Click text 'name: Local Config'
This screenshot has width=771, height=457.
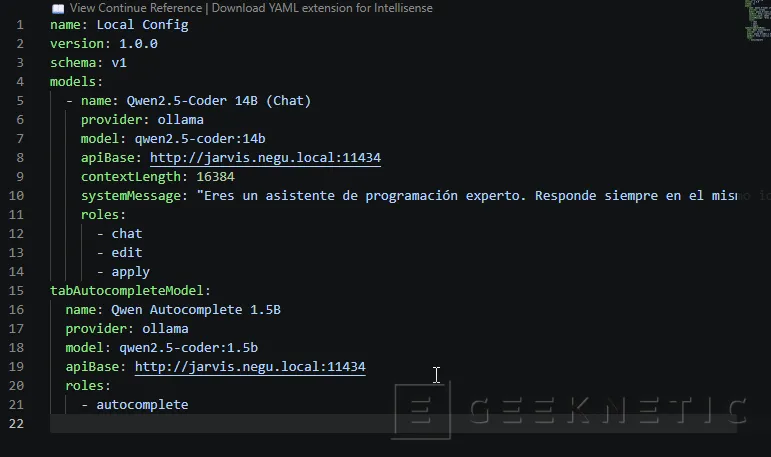(119, 25)
